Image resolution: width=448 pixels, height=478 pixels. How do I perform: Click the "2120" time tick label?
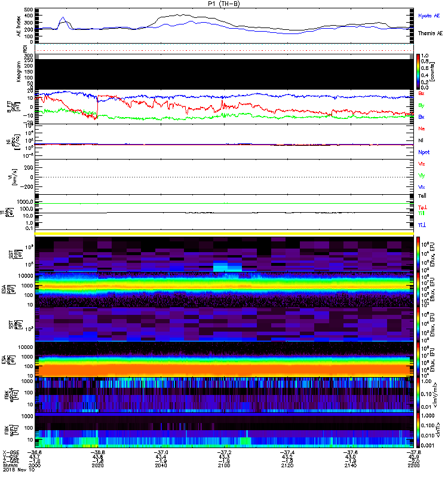click(287, 465)
